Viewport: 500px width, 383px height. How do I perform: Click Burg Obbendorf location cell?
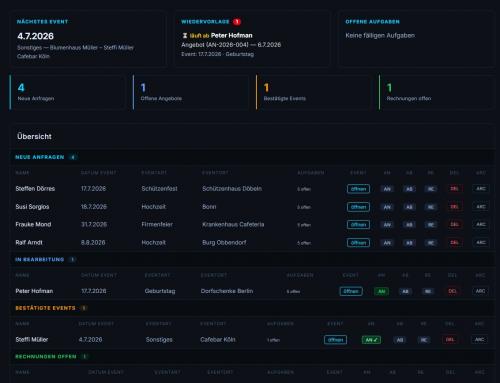point(224,242)
